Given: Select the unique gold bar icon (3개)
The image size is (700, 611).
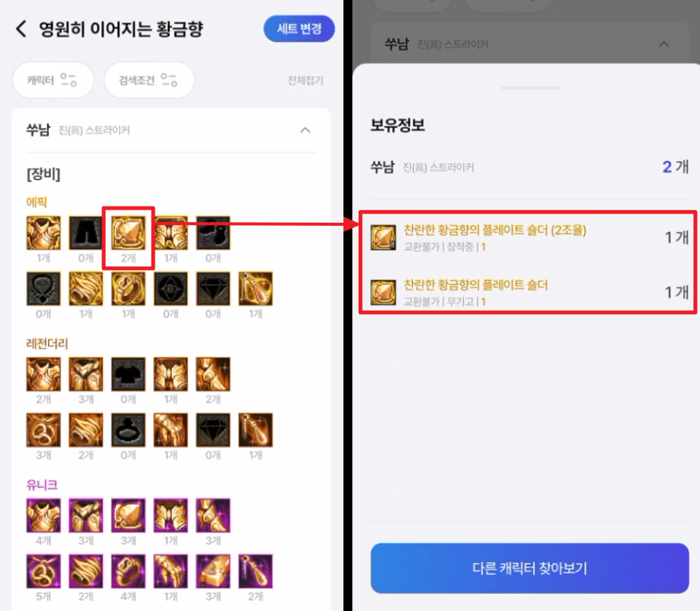Looking at the screenshot, I should click(213, 572).
